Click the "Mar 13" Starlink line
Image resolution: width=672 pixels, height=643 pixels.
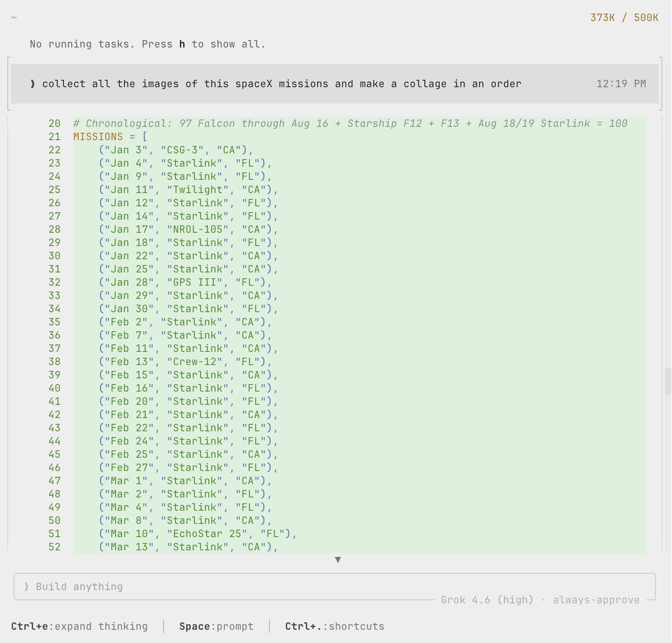click(188, 547)
